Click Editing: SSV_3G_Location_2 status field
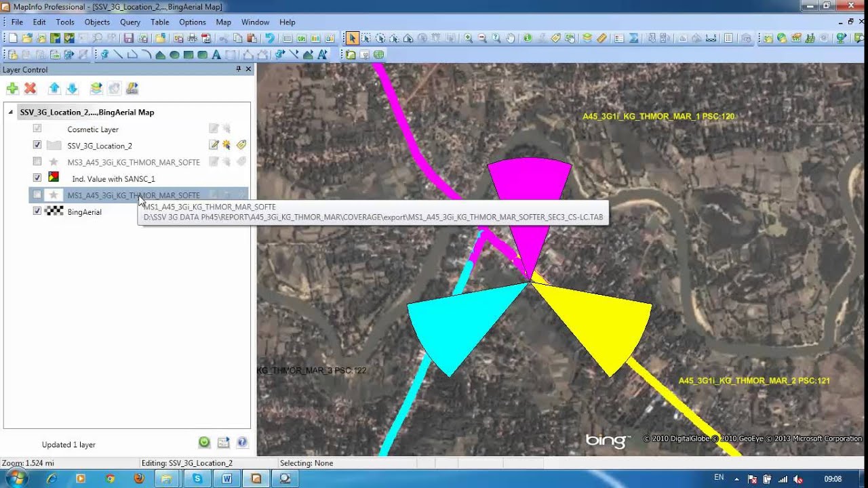 [208, 463]
